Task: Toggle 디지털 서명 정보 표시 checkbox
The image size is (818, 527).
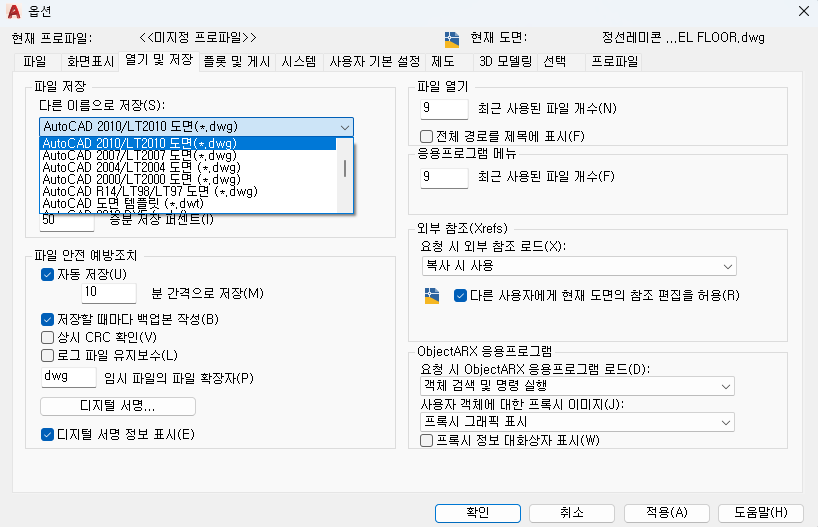Action: 47,435
